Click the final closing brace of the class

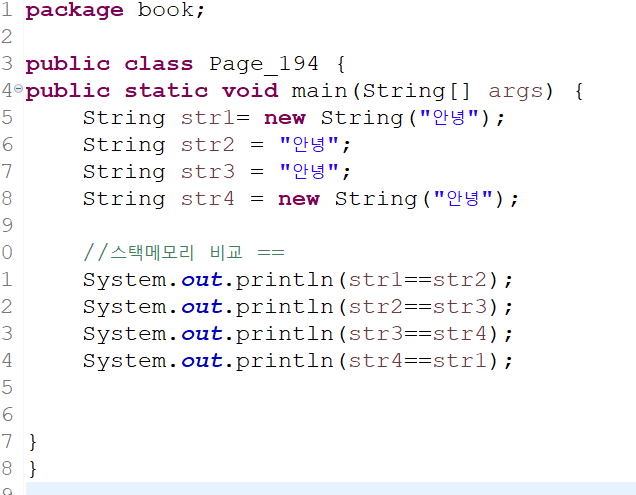point(33,469)
